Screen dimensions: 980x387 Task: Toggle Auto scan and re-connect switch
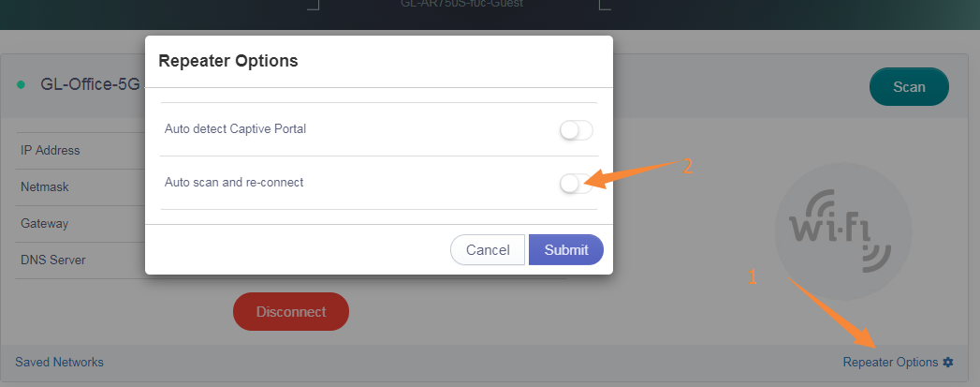(x=576, y=184)
